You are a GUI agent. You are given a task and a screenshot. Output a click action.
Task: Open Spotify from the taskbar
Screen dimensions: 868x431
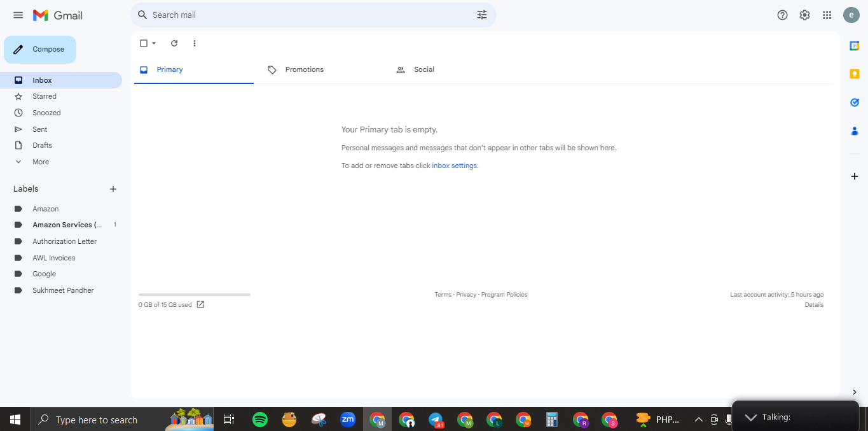[x=260, y=420]
